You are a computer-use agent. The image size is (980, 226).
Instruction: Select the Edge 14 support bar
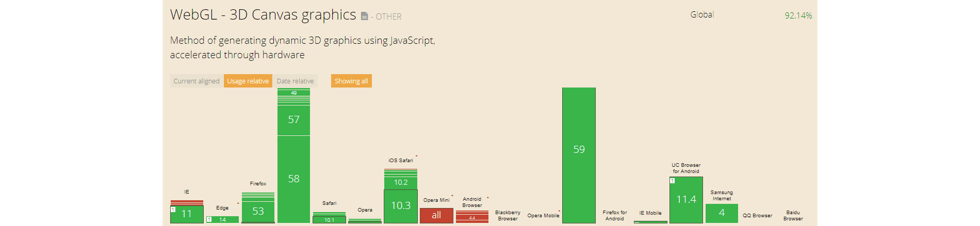pyautogui.click(x=222, y=219)
